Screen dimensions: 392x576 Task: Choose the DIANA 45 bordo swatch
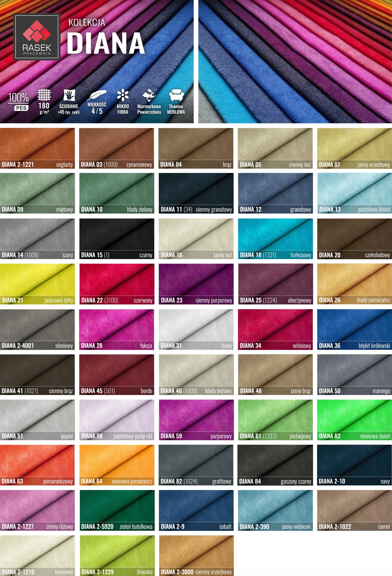pyautogui.click(x=117, y=374)
